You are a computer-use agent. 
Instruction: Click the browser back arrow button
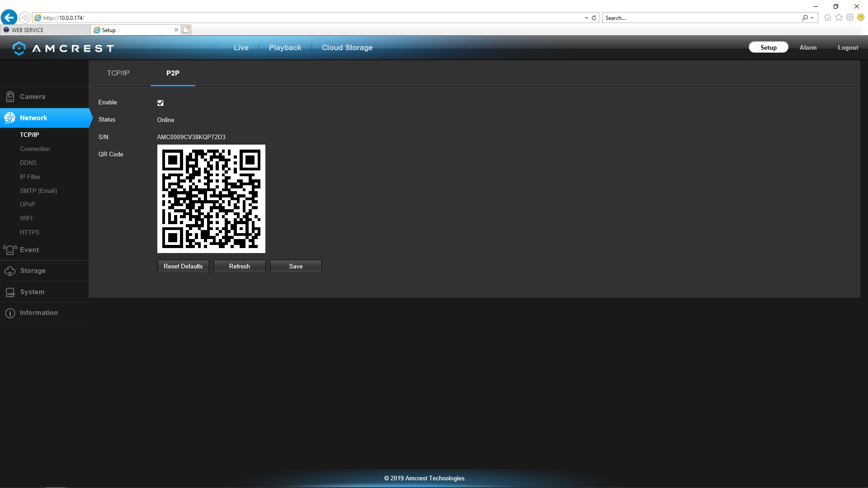pyautogui.click(x=9, y=18)
